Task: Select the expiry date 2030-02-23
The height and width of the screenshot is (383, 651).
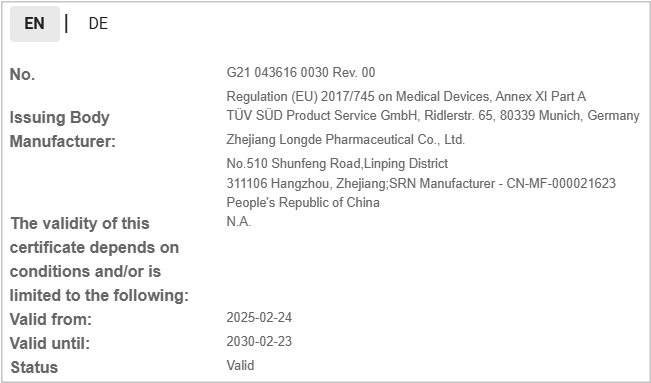Action: coord(259,341)
